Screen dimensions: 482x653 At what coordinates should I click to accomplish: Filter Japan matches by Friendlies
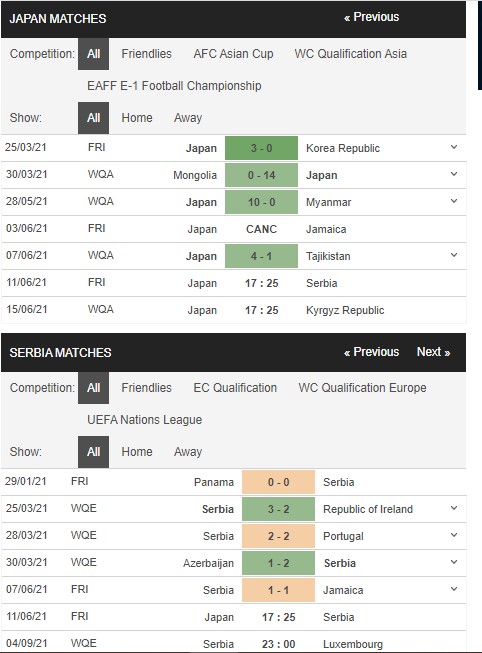[x=146, y=54]
